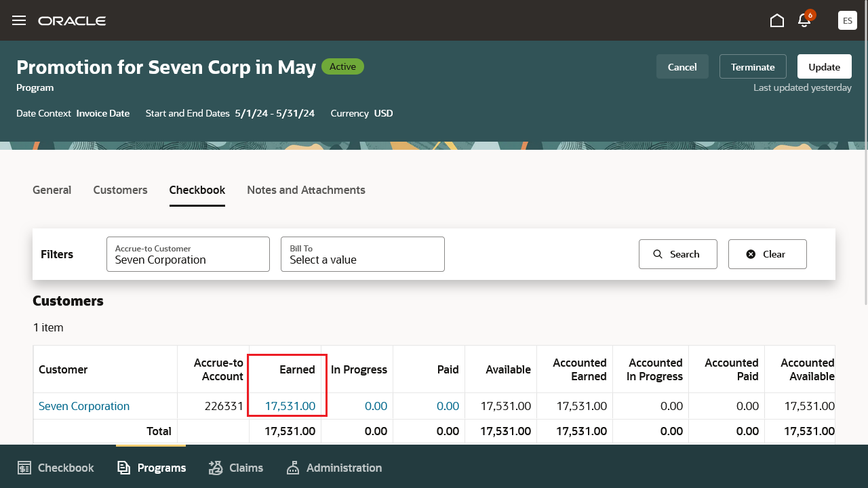This screenshot has height=488, width=868.
Task: Click the Paid column header
Action: point(429,369)
